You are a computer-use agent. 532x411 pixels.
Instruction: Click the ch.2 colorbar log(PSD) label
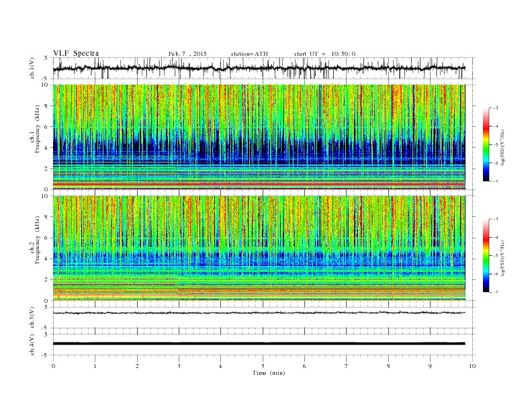[503, 257]
